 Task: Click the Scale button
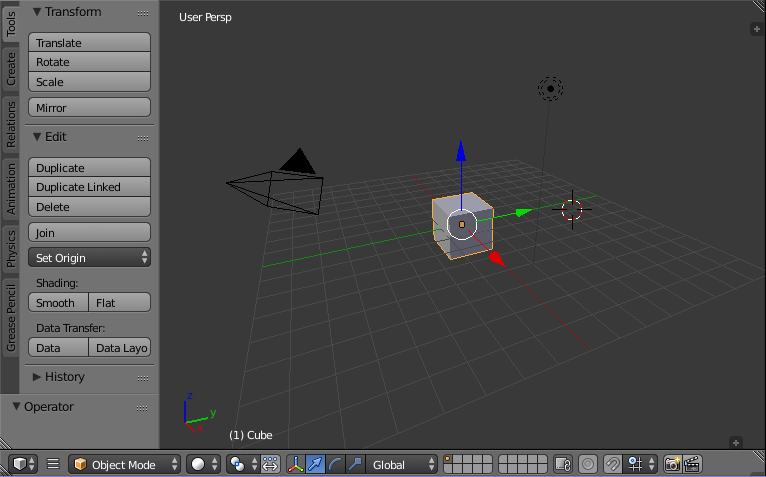pos(89,82)
